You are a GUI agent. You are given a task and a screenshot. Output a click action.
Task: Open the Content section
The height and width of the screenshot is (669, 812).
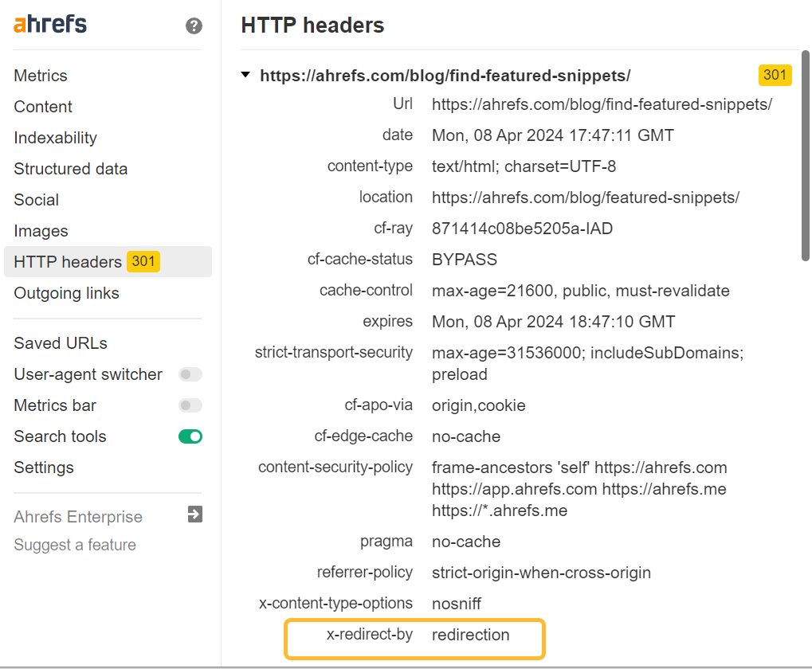[42, 107]
